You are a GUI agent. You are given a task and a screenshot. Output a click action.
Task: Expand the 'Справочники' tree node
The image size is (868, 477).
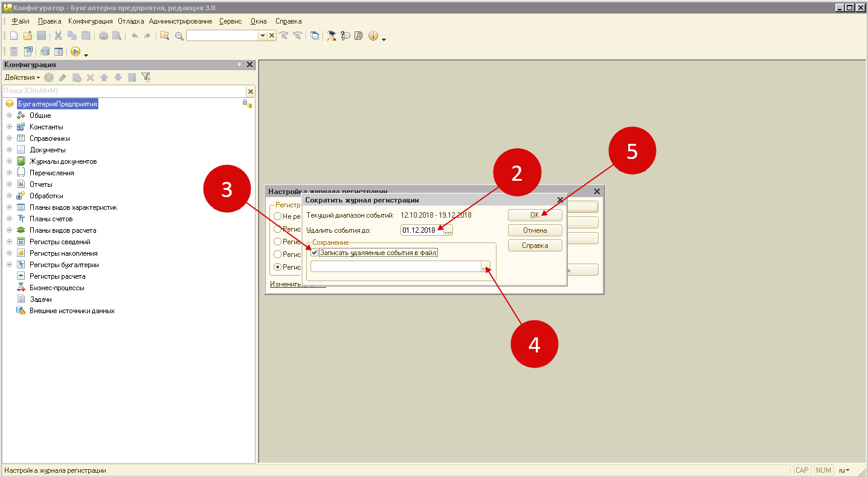pyautogui.click(x=9, y=138)
